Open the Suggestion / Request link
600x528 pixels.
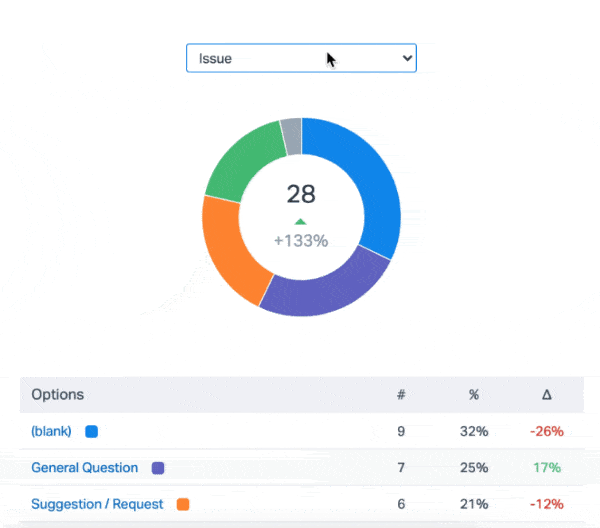[97, 504]
